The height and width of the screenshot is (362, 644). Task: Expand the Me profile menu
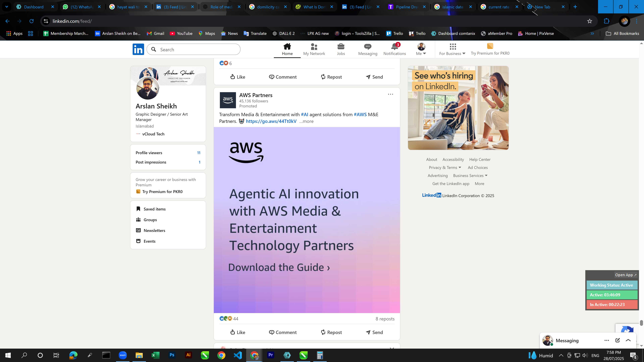point(421,49)
